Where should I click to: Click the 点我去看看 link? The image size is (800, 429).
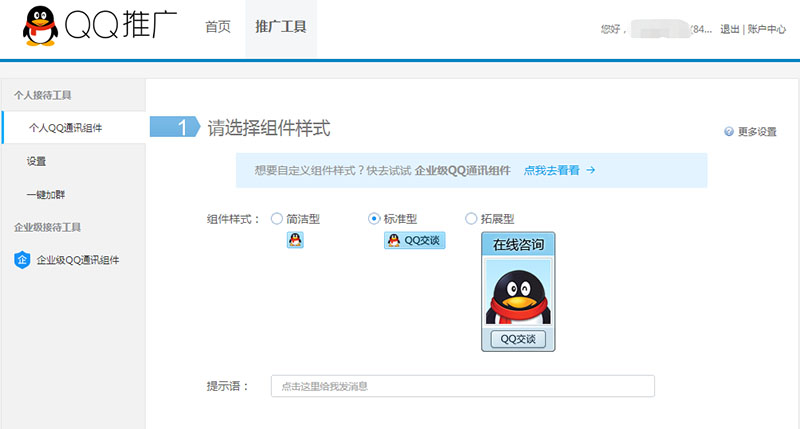tap(551, 171)
